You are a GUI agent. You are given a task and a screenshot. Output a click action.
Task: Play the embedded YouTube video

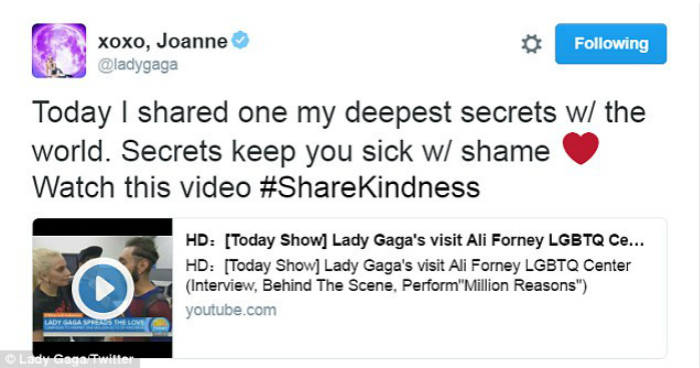click(103, 289)
